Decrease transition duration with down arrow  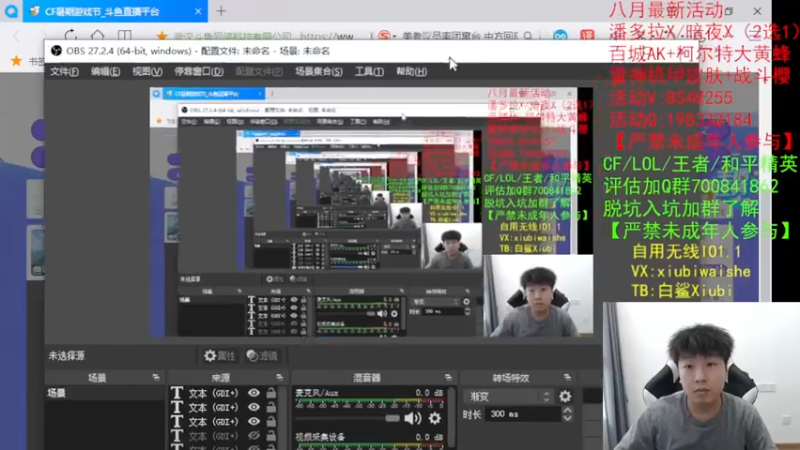[567, 418]
